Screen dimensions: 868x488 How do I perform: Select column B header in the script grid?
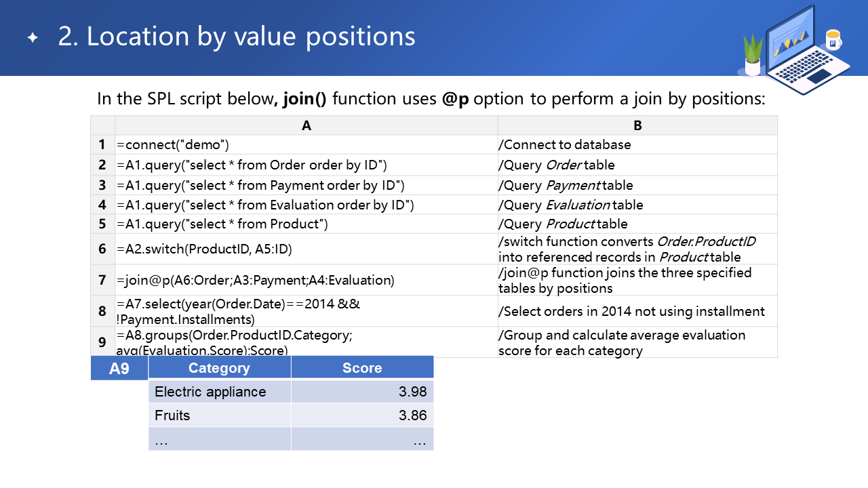[x=637, y=125]
